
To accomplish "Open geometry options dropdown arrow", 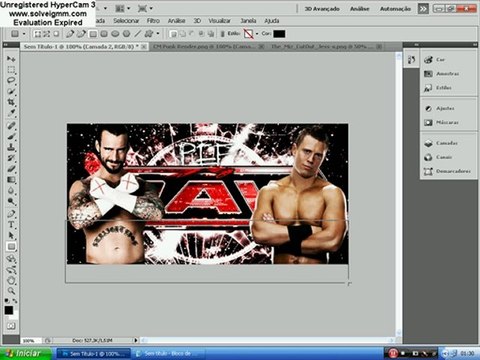I will click(x=158, y=34).
